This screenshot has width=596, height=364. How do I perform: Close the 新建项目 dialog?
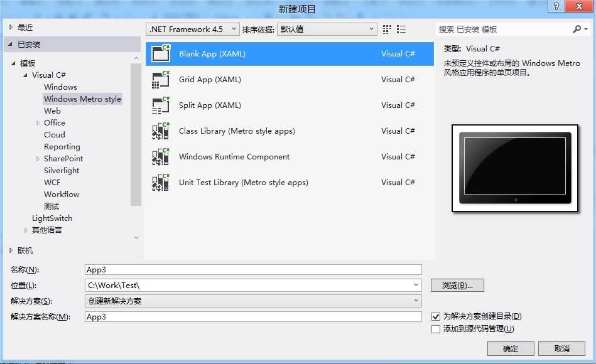pyautogui.click(x=579, y=6)
